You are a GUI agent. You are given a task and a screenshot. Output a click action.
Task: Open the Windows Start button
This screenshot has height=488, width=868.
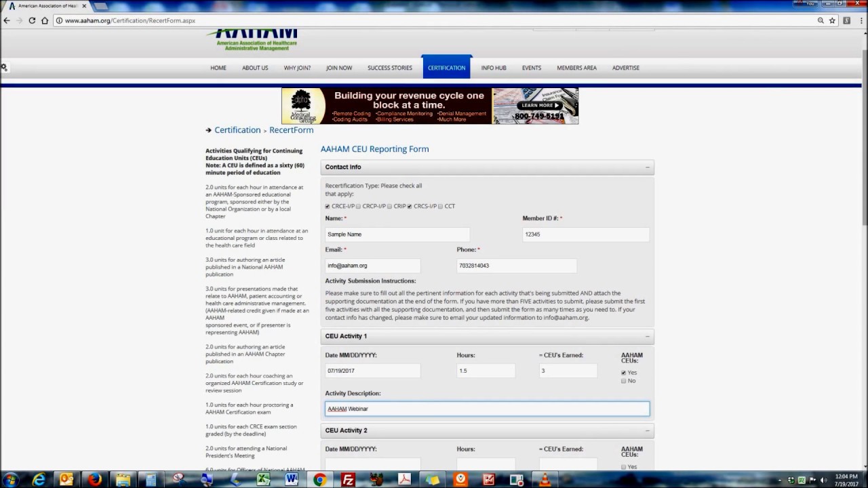pos(11,480)
